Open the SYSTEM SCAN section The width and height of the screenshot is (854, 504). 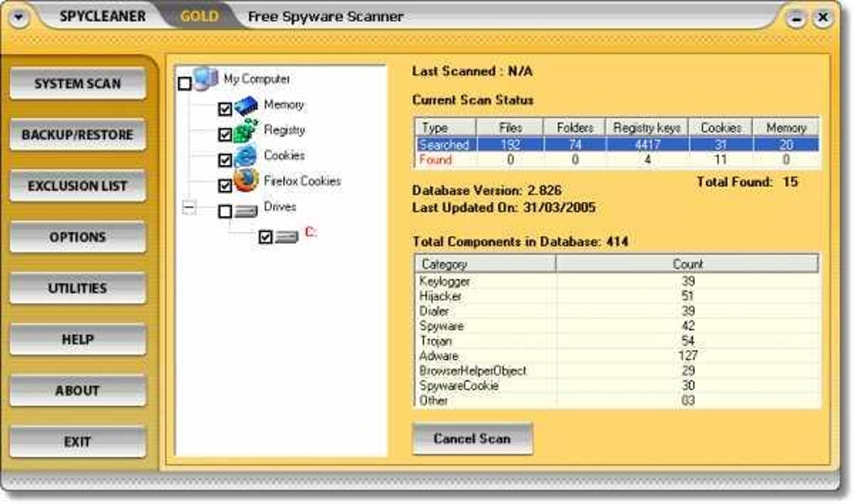coord(78,84)
